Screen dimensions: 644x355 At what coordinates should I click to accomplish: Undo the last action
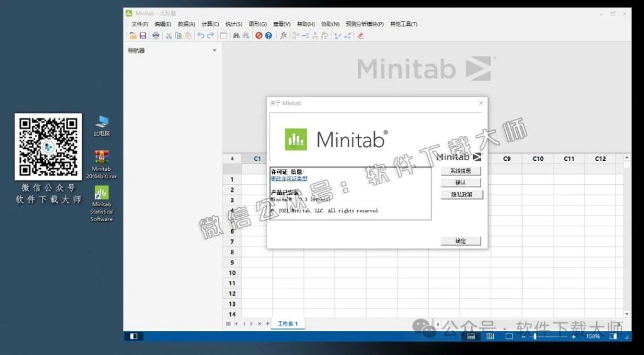201,36
